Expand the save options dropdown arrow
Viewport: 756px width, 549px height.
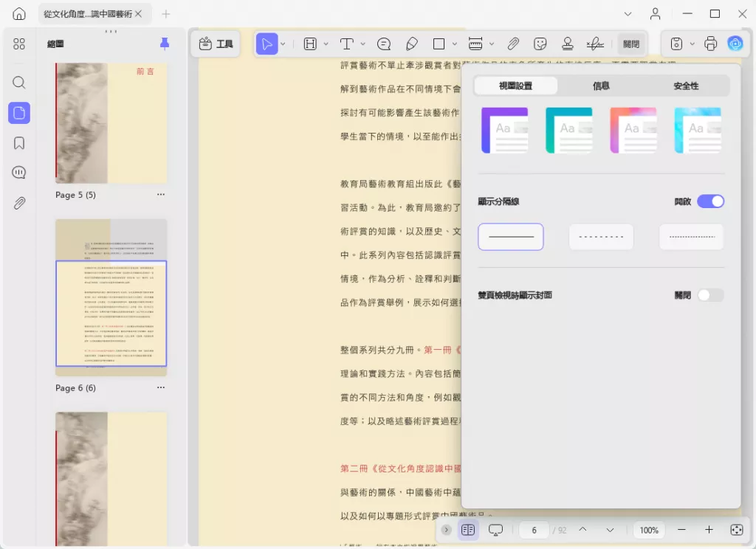(x=693, y=44)
